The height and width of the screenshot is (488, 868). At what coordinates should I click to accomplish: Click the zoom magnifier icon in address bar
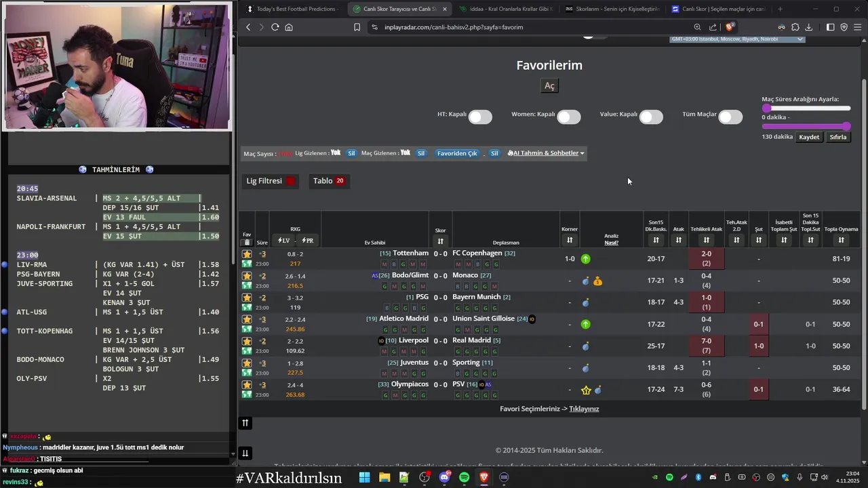(x=697, y=27)
